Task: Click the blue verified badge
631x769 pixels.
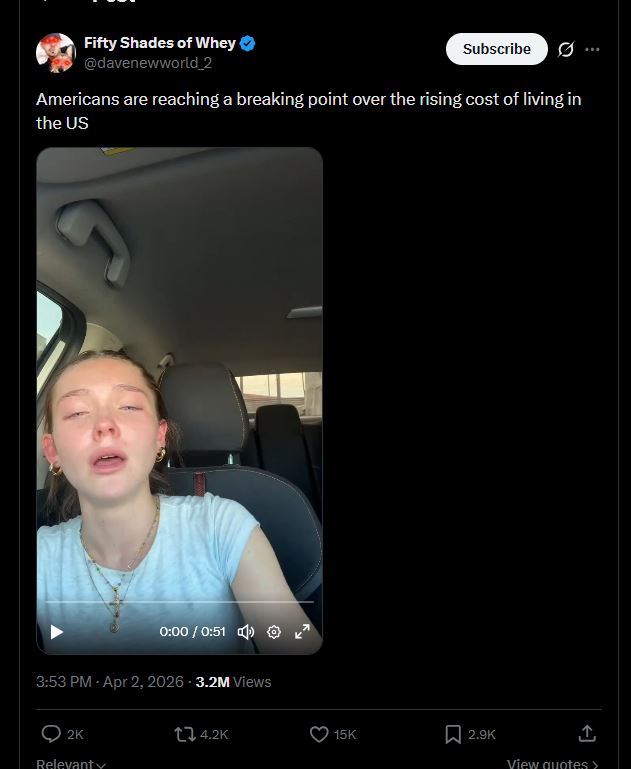Action: point(248,43)
